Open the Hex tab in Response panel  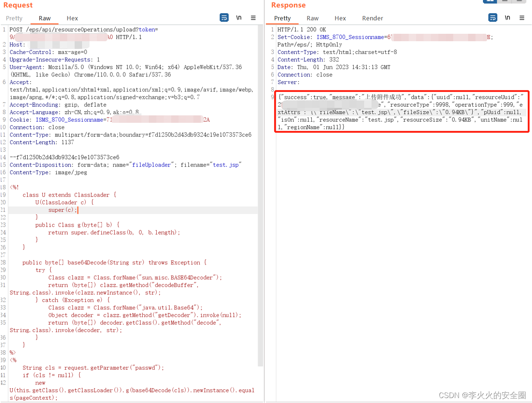coord(340,18)
